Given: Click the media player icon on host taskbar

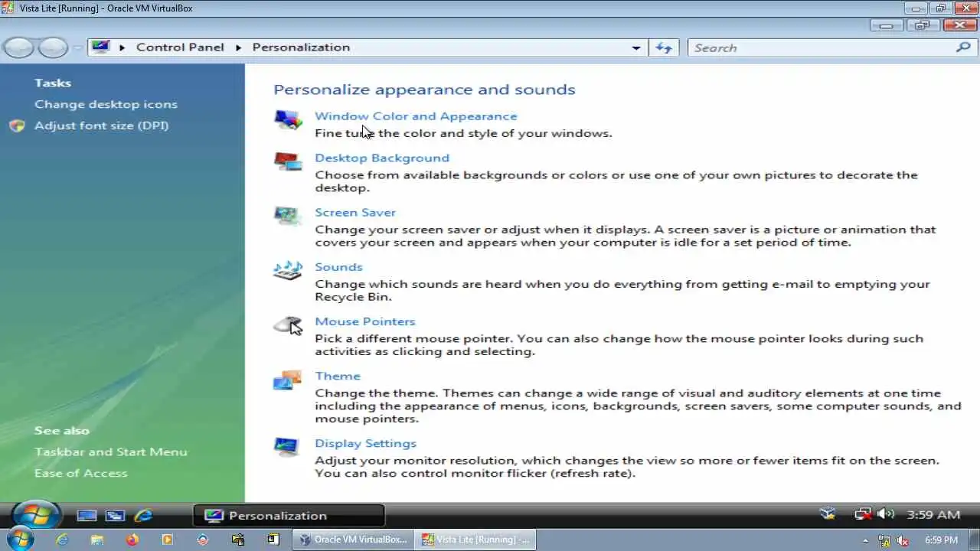Looking at the screenshot, I should [168, 540].
